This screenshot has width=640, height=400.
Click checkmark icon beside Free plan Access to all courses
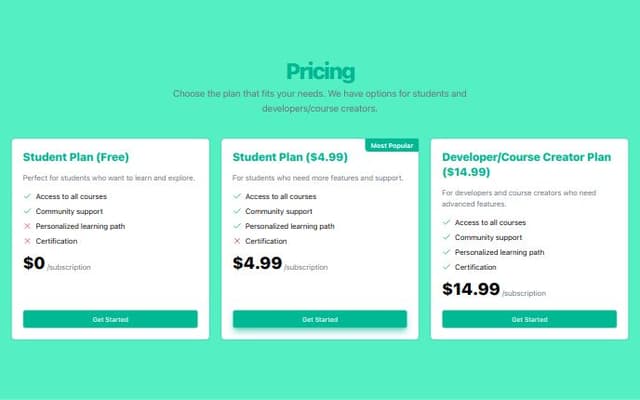point(27,196)
